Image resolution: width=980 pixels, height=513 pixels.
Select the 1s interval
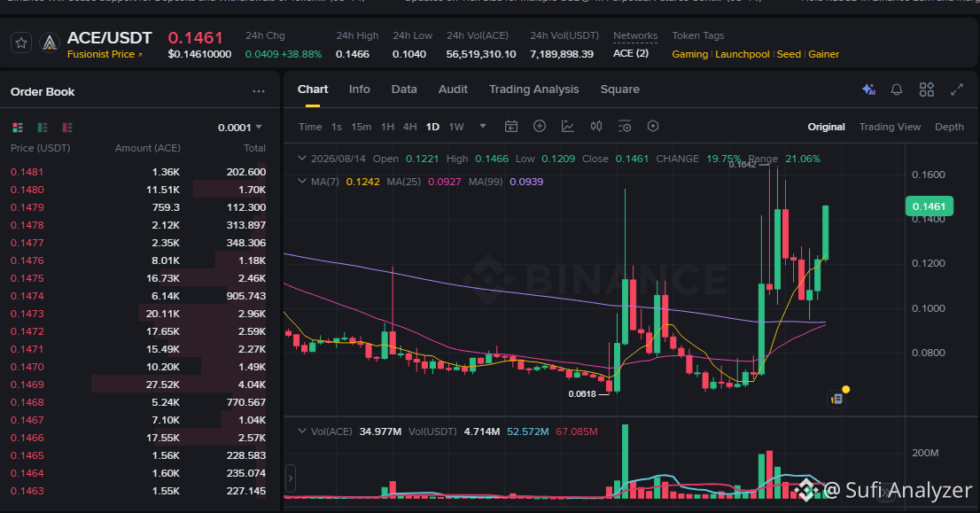(336, 127)
